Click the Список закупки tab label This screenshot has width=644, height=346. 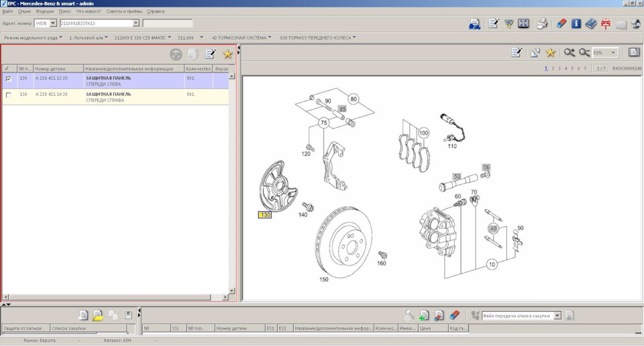68,329
